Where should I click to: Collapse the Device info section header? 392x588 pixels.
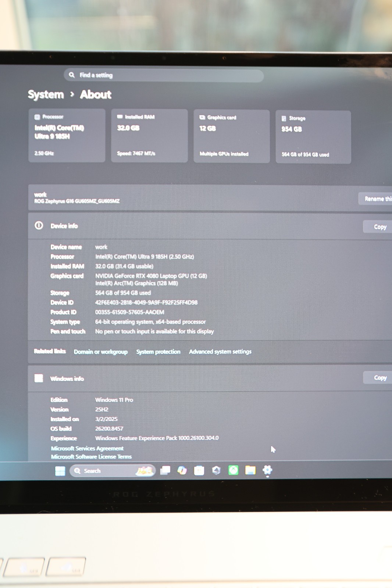click(210, 226)
